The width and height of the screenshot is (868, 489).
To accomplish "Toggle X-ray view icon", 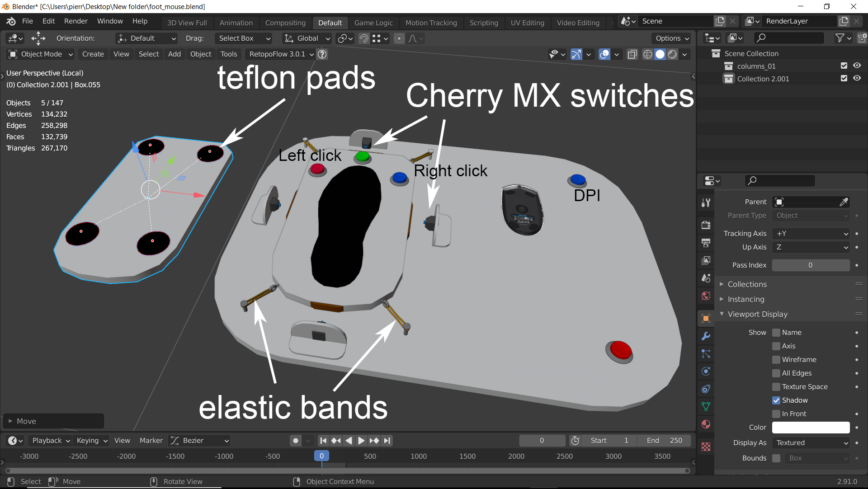I will 632,54.
